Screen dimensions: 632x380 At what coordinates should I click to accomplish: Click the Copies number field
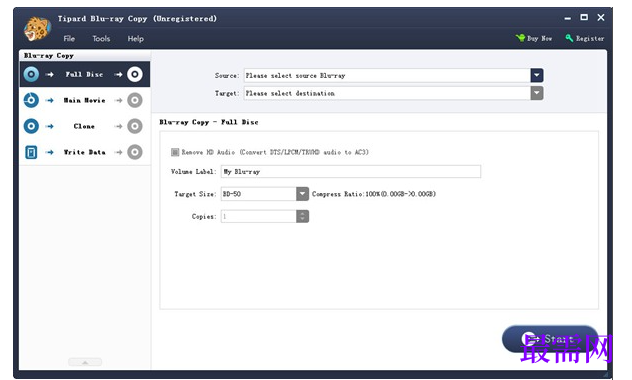pos(258,216)
